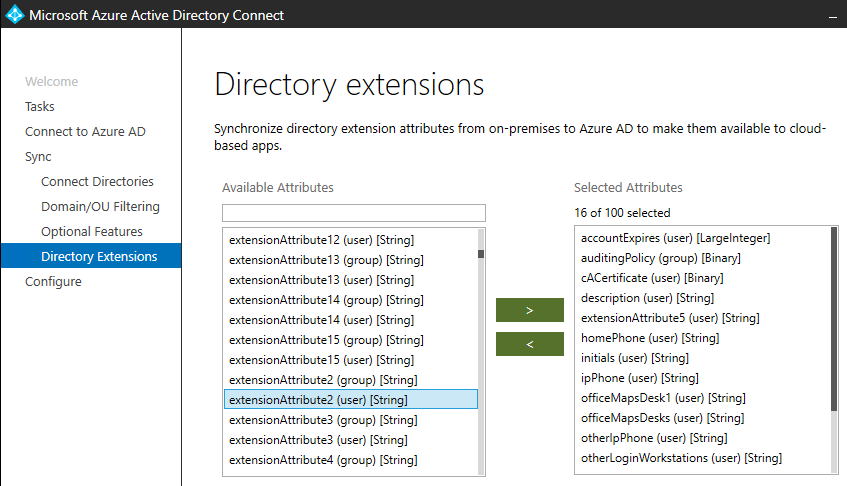Click the Available Attributes list scrollbar thumb
847x486 pixels.
481,254
